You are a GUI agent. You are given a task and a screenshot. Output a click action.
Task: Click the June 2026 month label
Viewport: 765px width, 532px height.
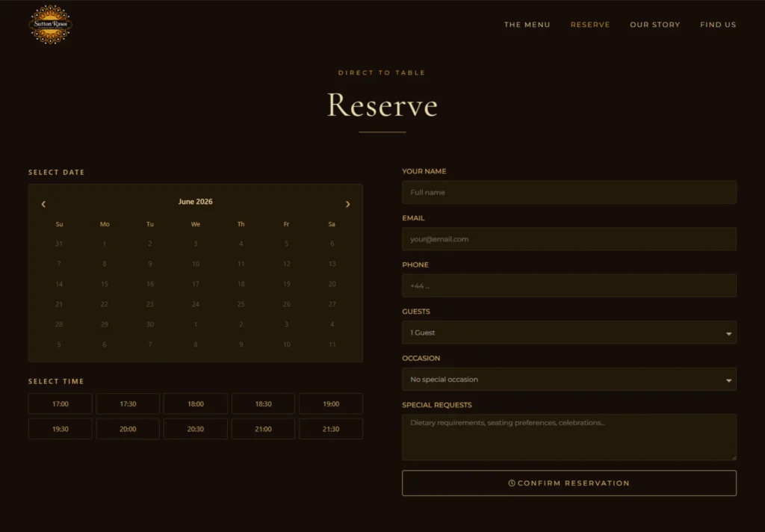pos(195,202)
